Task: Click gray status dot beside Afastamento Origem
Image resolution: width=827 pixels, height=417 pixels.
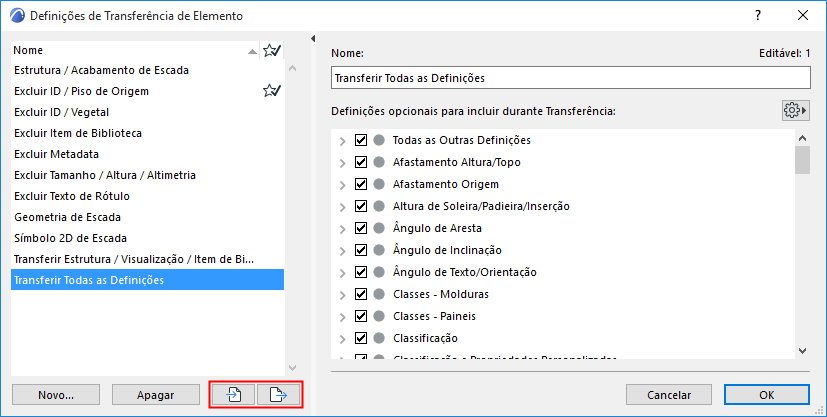Action: point(379,184)
